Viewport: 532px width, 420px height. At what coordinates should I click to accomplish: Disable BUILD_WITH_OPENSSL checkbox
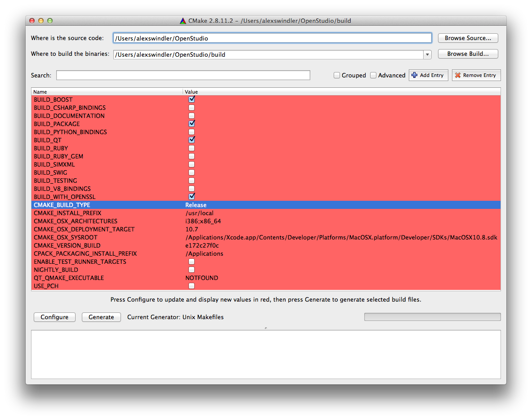[192, 197]
